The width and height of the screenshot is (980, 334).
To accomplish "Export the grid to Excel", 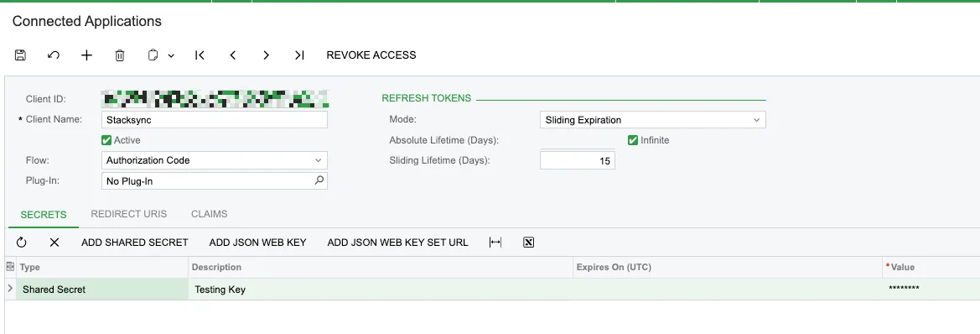I will coord(528,242).
